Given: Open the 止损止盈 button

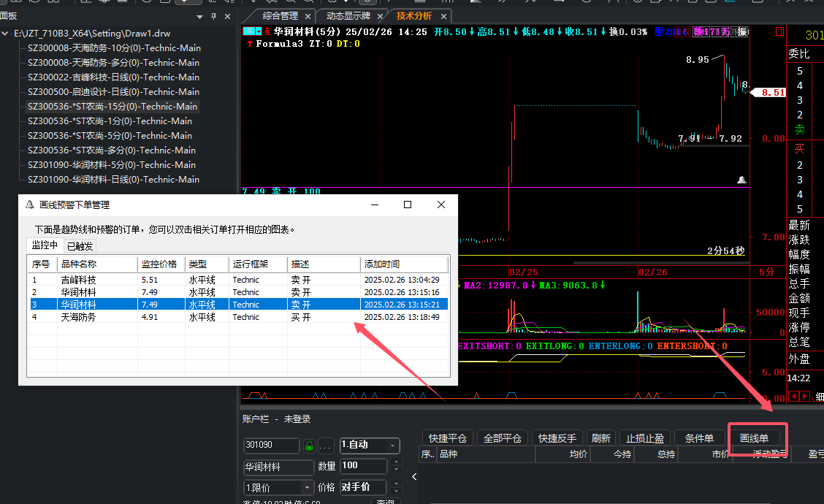Looking at the screenshot, I should pyautogui.click(x=645, y=438).
